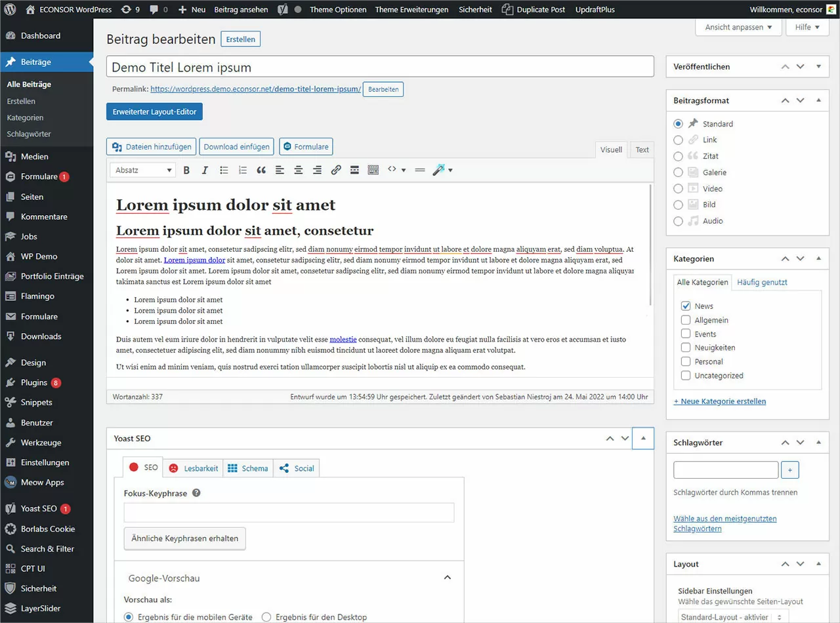
Task: Open the Erweiterter Layout-Editor
Action: [x=154, y=111]
